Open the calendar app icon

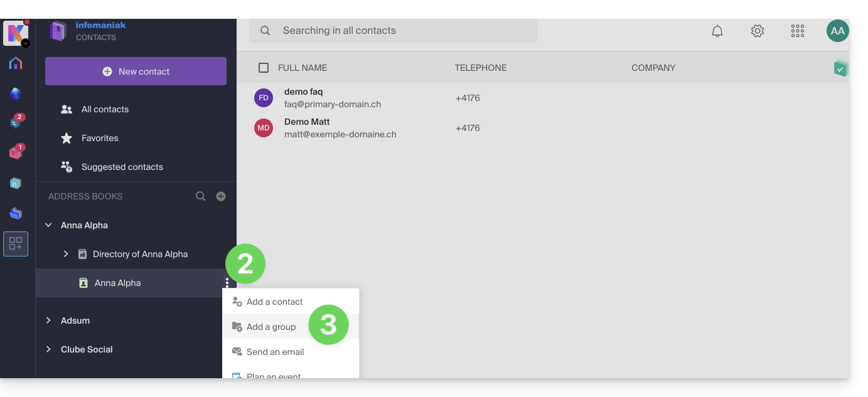(16, 183)
